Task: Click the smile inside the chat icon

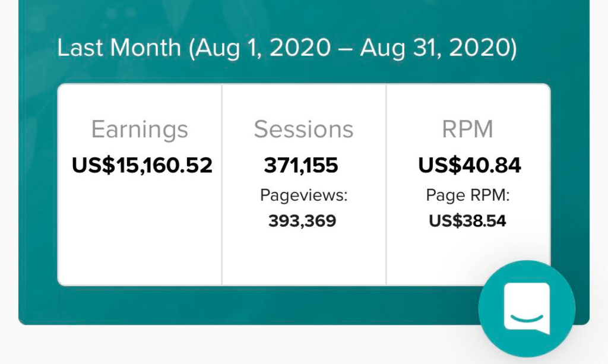Action: click(527, 318)
